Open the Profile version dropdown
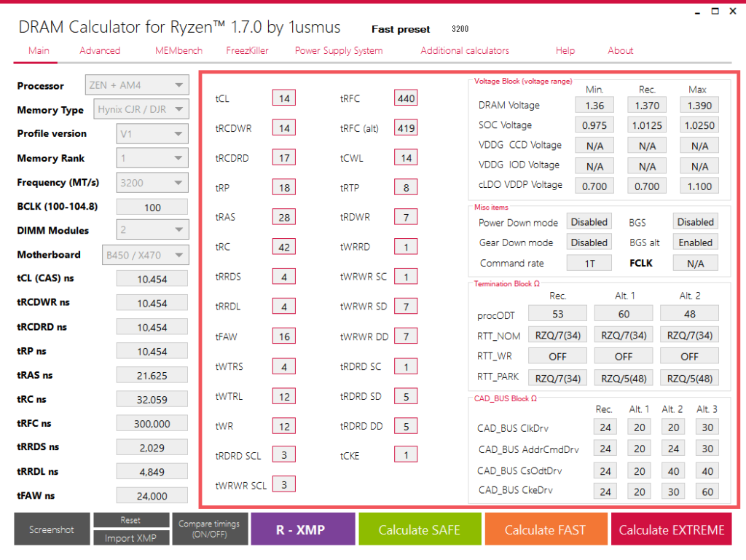The image size is (746, 560). point(152,133)
